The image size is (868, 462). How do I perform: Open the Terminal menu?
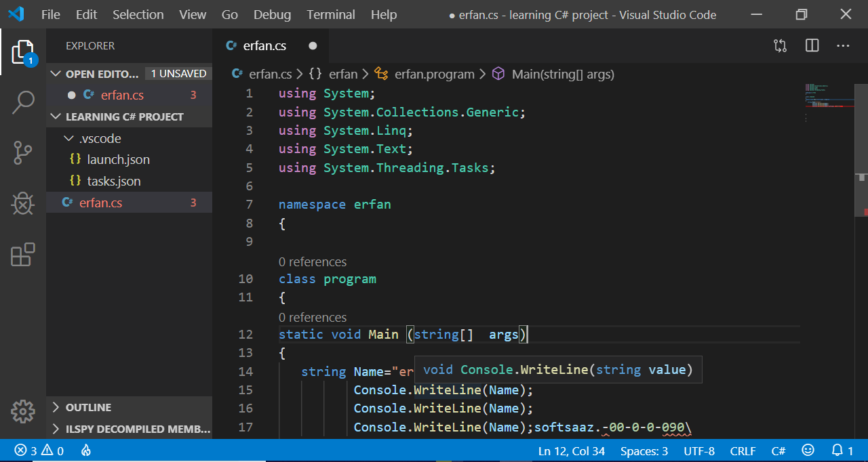[331, 14]
